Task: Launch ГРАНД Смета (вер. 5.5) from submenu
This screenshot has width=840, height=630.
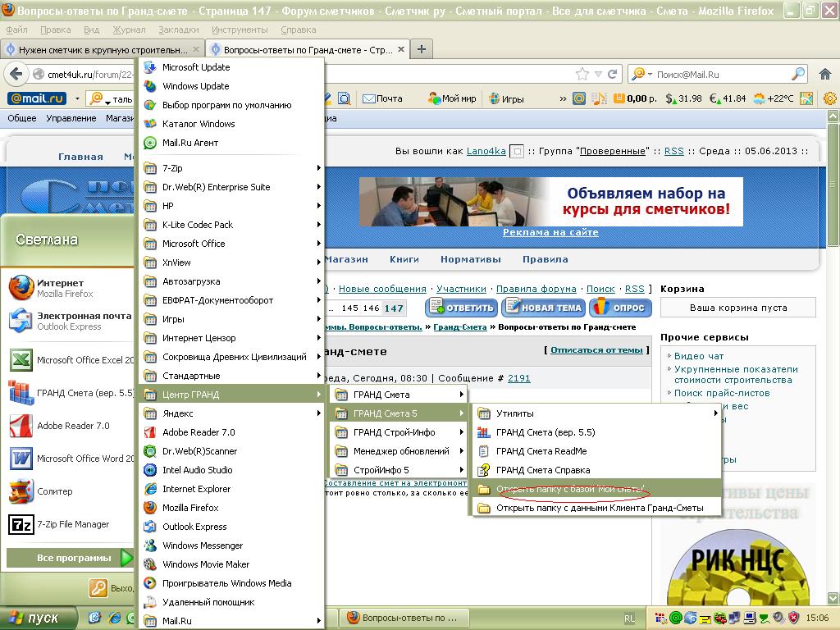Action: click(x=596, y=432)
